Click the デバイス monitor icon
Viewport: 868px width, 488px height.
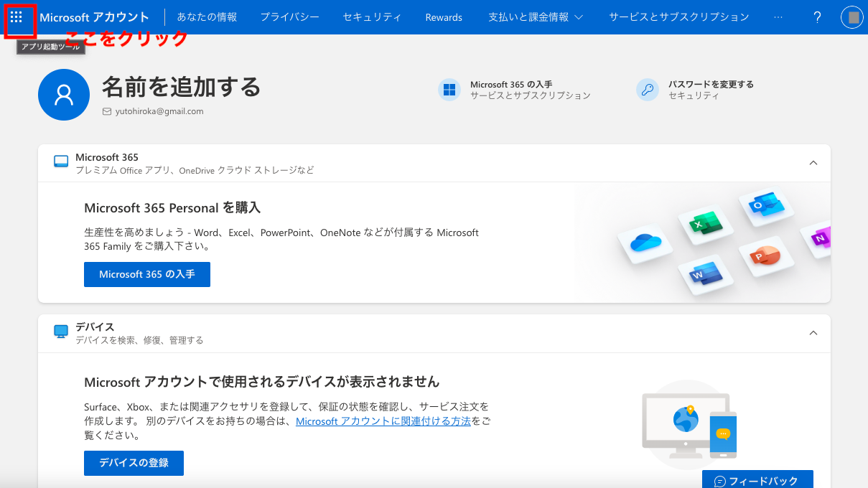(x=60, y=331)
